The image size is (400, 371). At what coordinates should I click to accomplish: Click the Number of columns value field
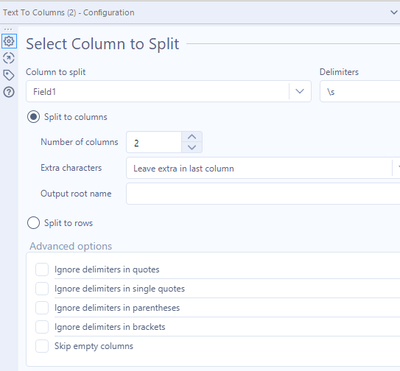coord(154,143)
